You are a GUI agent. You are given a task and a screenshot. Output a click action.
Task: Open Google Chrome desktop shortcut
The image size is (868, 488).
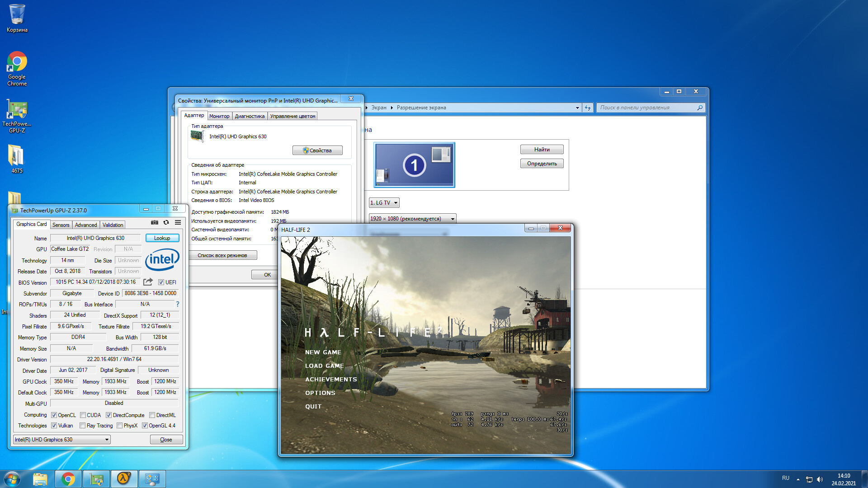17,68
